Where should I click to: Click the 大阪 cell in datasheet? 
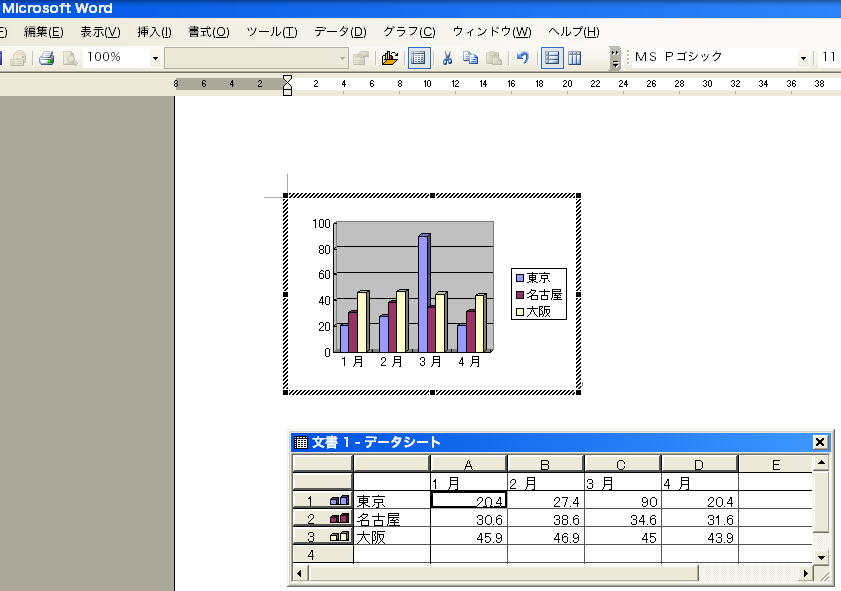[392, 536]
